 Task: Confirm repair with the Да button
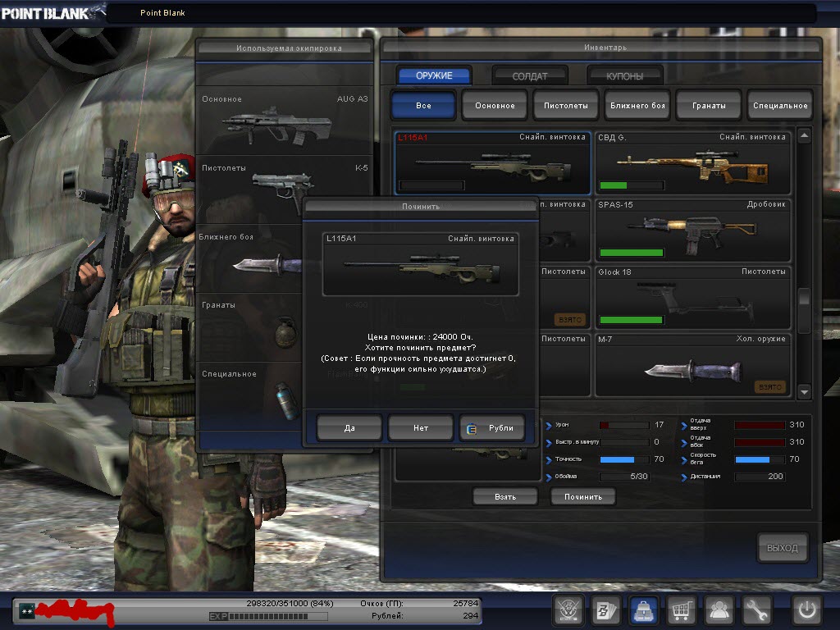point(349,427)
